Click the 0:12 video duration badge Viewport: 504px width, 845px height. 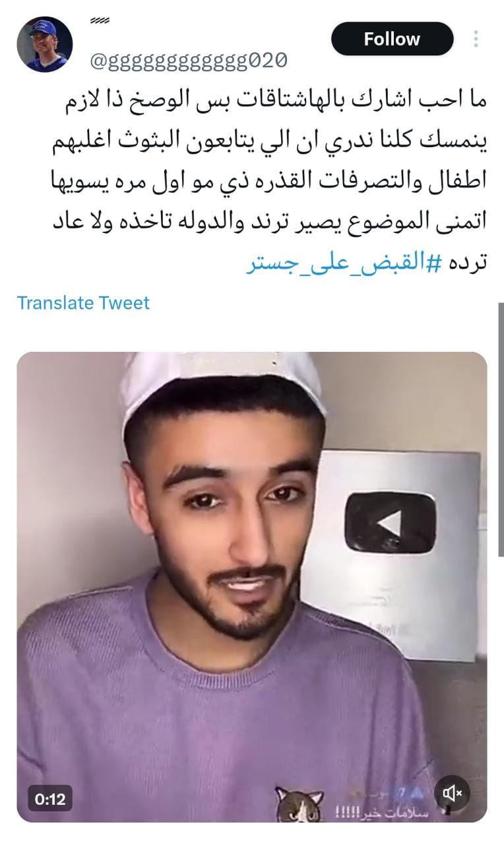click(x=50, y=799)
